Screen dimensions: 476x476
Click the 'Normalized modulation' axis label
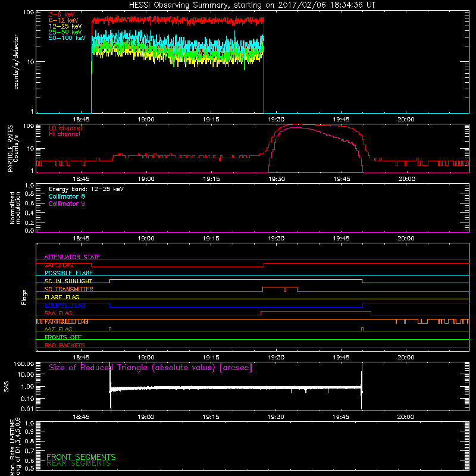coord(15,208)
